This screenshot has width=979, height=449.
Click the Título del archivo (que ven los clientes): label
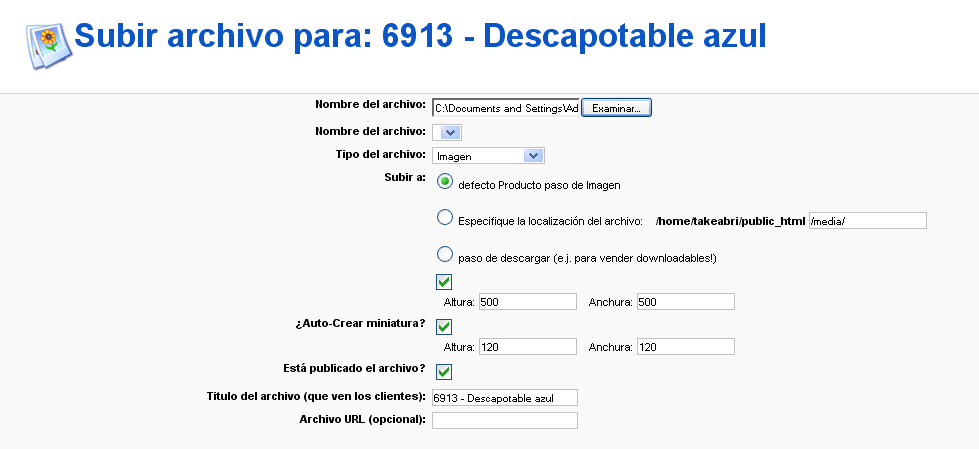tap(317, 397)
